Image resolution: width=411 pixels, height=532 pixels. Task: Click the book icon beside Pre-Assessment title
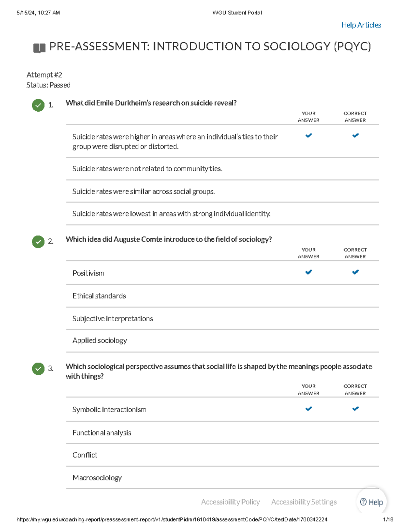[x=39, y=48]
